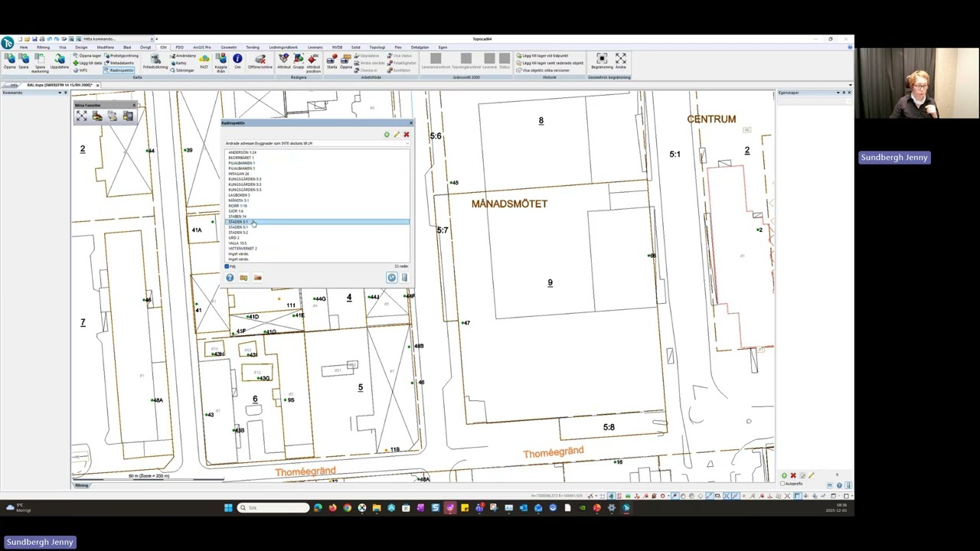Click the Uppdatera globe icon

[59, 60]
